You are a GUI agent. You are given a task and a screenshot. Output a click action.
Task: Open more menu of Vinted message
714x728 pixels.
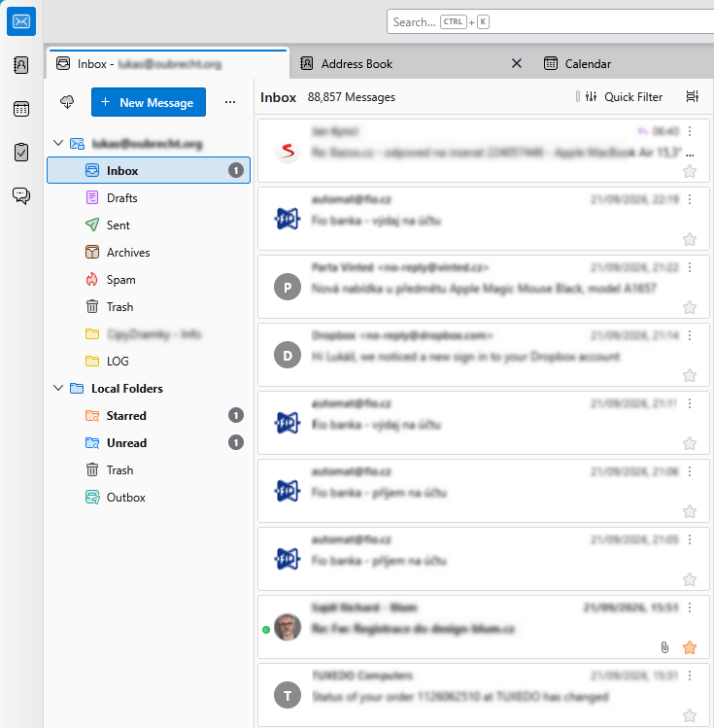coord(690,267)
